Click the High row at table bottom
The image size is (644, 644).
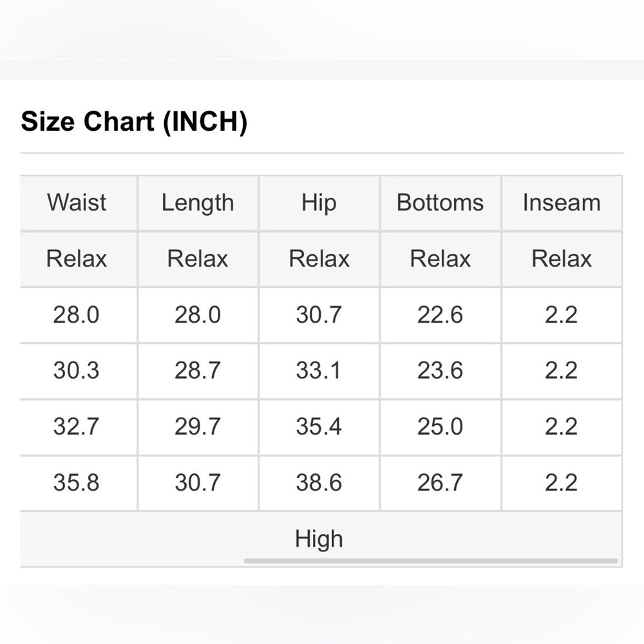[321, 539]
